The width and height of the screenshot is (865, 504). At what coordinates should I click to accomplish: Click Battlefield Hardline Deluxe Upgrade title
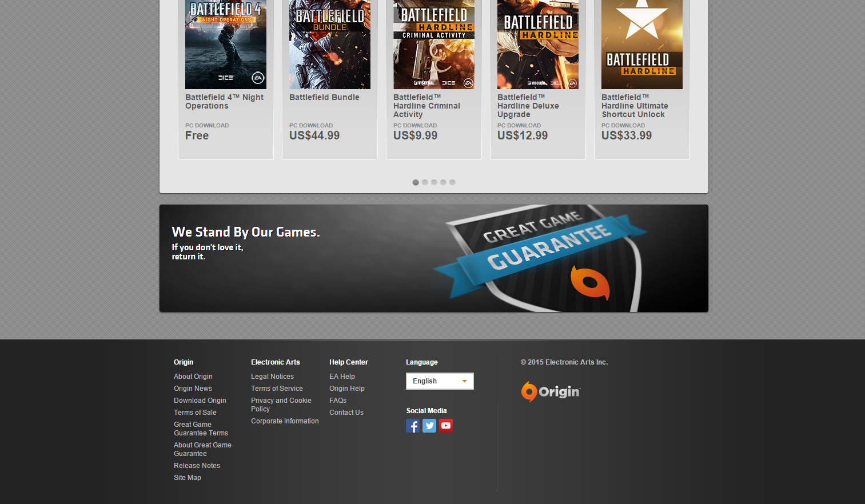[528, 106]
